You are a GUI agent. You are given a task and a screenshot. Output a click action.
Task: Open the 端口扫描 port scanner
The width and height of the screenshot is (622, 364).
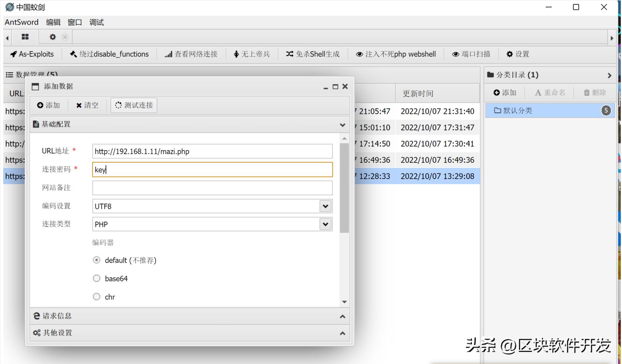coord(471,54)
